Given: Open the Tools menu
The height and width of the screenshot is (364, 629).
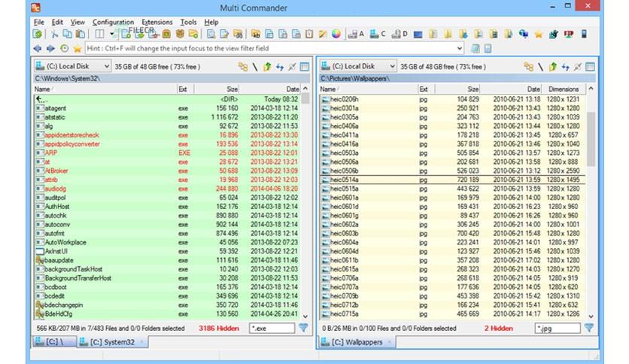Looking at the screenshot, I should pyautogui.click(x=188, y=22).
